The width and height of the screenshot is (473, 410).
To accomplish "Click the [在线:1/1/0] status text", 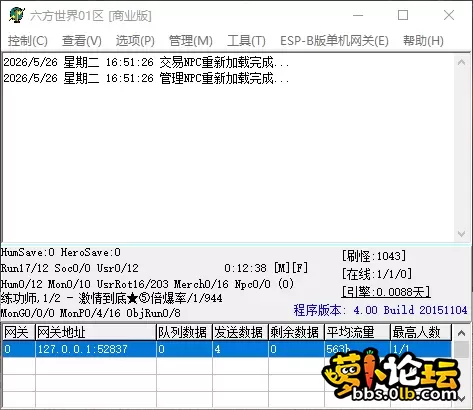I will [x=377, y=274].
